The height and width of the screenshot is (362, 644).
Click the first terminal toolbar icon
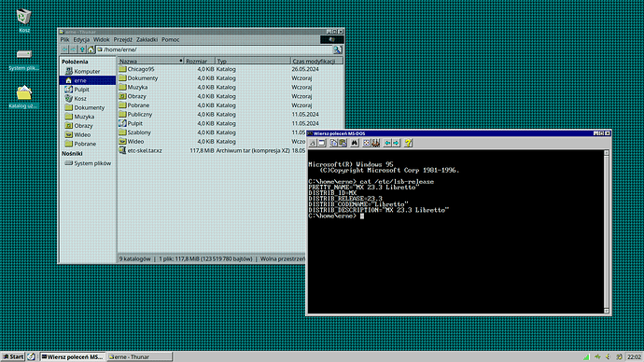[313, 143]
